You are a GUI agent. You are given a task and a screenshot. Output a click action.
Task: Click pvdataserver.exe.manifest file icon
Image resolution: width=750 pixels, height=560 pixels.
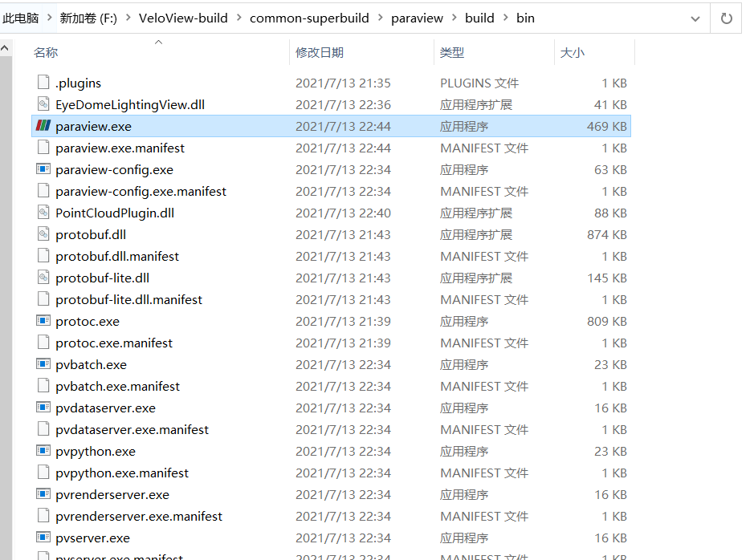click(x=43, y=428)
